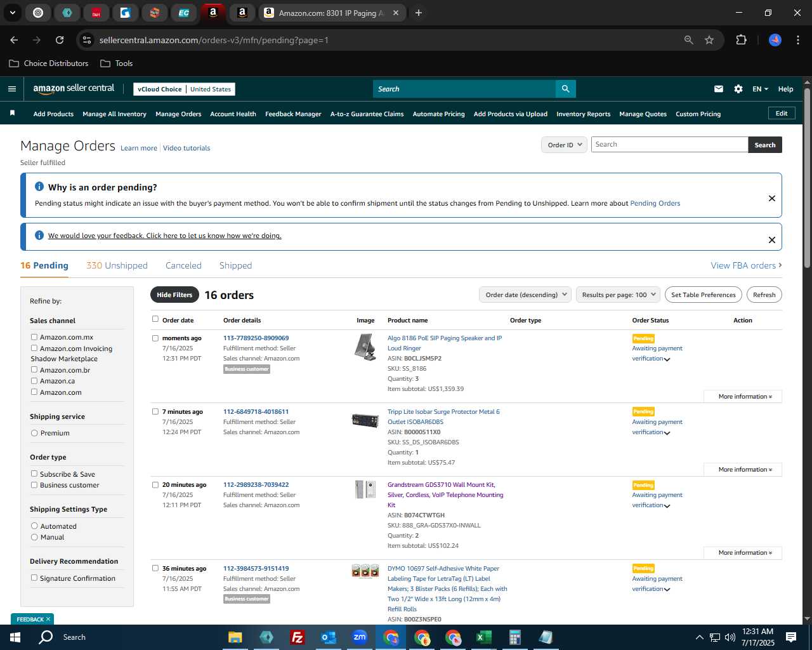Check the Amazon.com.br filter
Image resolution: width=812 pixels, height=650 pixels.
[x=34, y=369]
